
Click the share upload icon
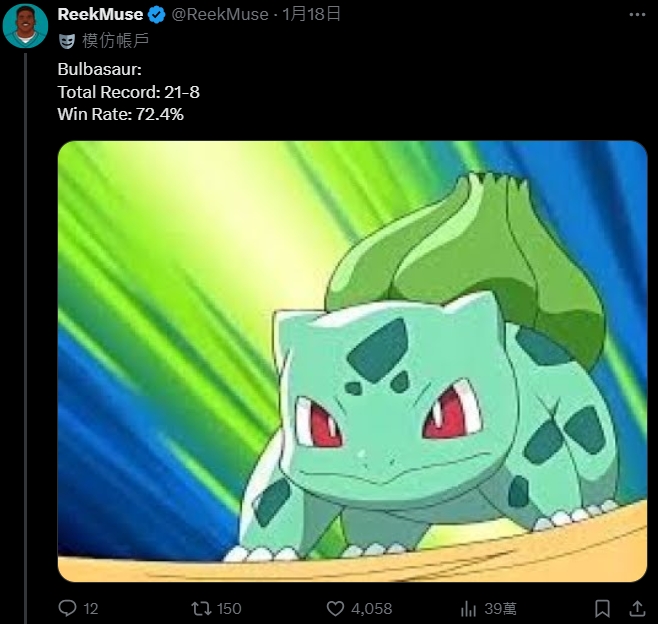coord(637,608)
